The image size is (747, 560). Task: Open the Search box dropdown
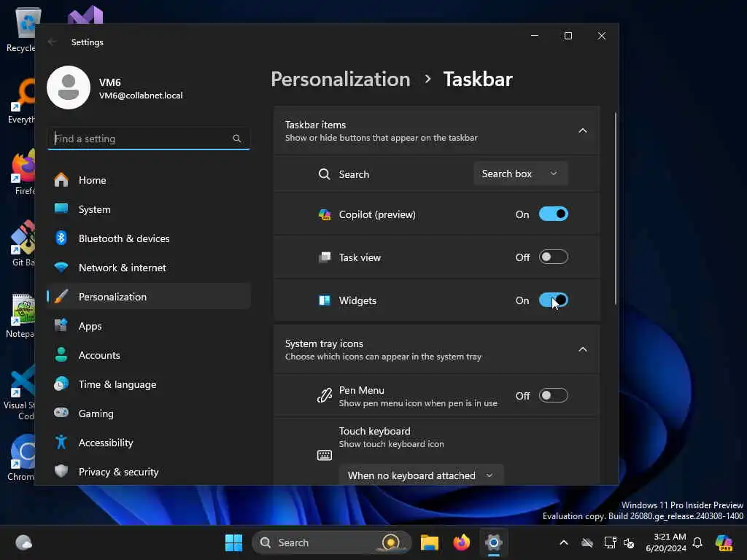point(520,174)
